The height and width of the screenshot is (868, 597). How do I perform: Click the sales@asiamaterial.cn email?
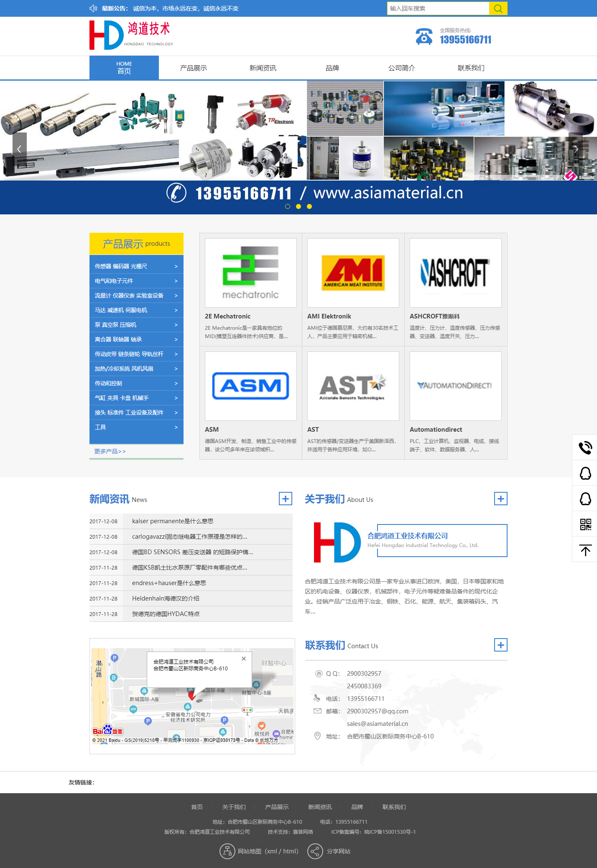(x=378, y=724)
